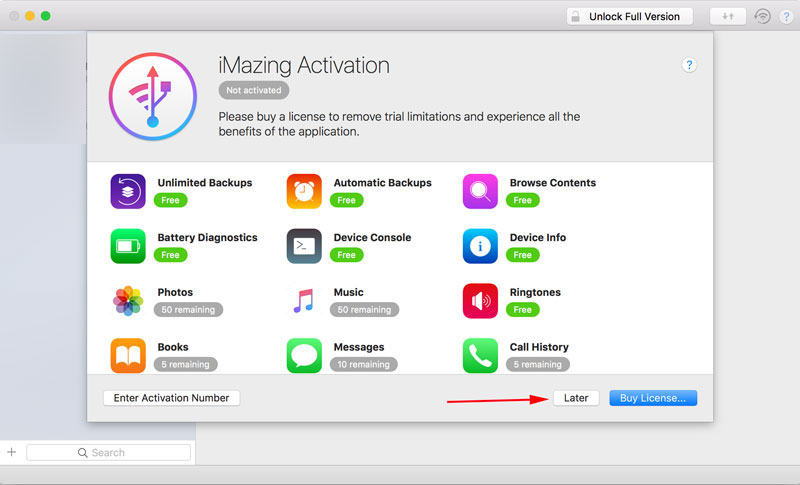This screenshot has width=800, height=485.
Task: Open help in the activation dialog
Action: [689, 65]
